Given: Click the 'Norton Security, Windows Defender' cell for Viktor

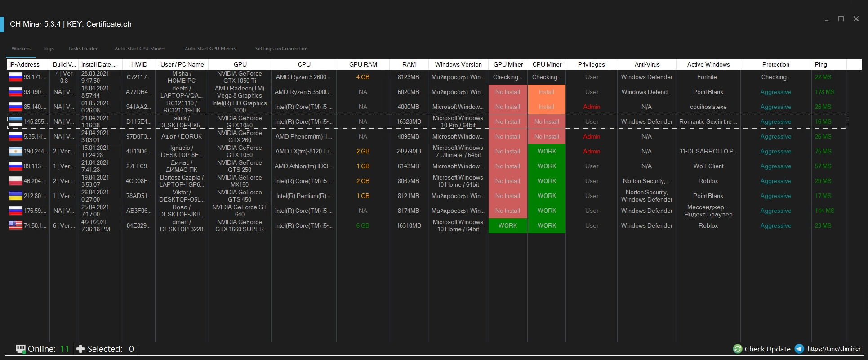Looking at the screenshot, I should click(647, 196).
